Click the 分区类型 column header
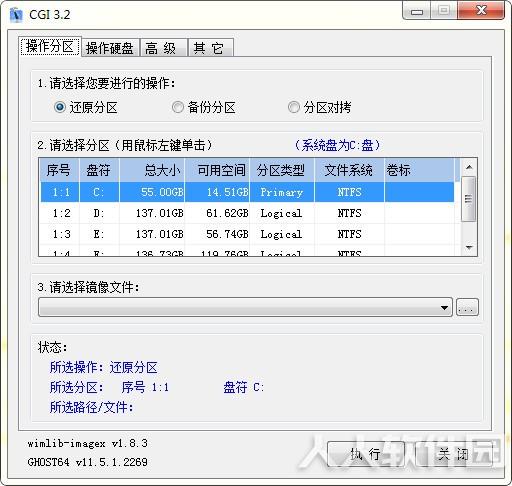 pyautogui.click(x=282, y=170)
